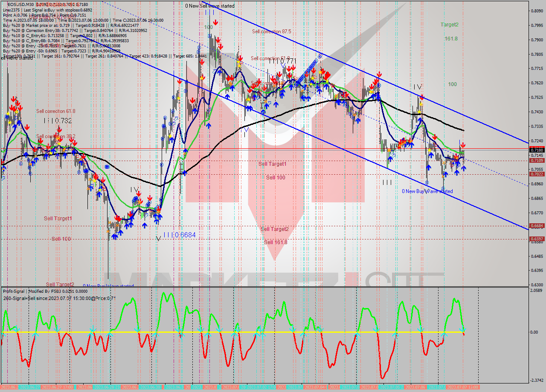Click the green '161.8' level label

[451, 38]
